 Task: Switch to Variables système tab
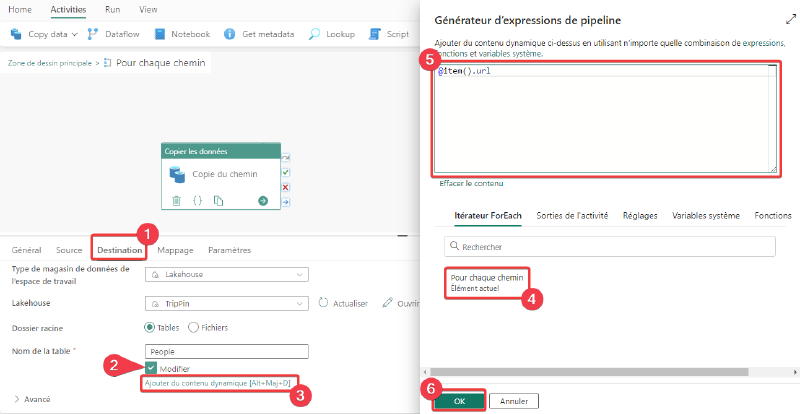[x=706, y=215]
